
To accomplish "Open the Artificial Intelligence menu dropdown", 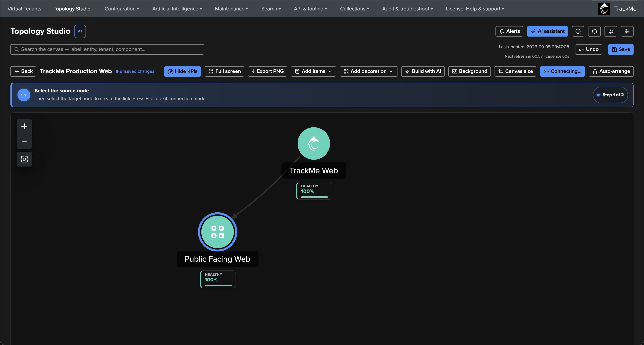I will 177,9.
